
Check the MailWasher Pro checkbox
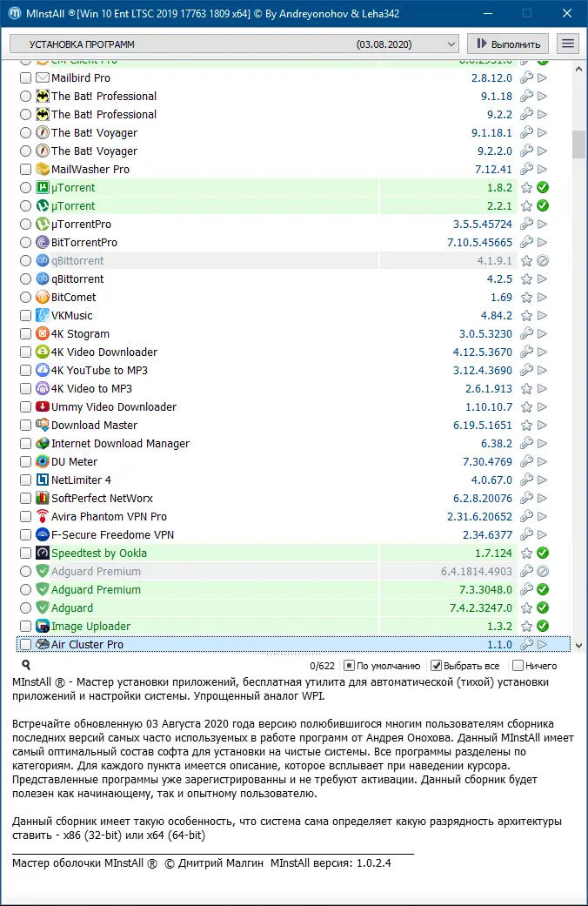pos(25,170)
